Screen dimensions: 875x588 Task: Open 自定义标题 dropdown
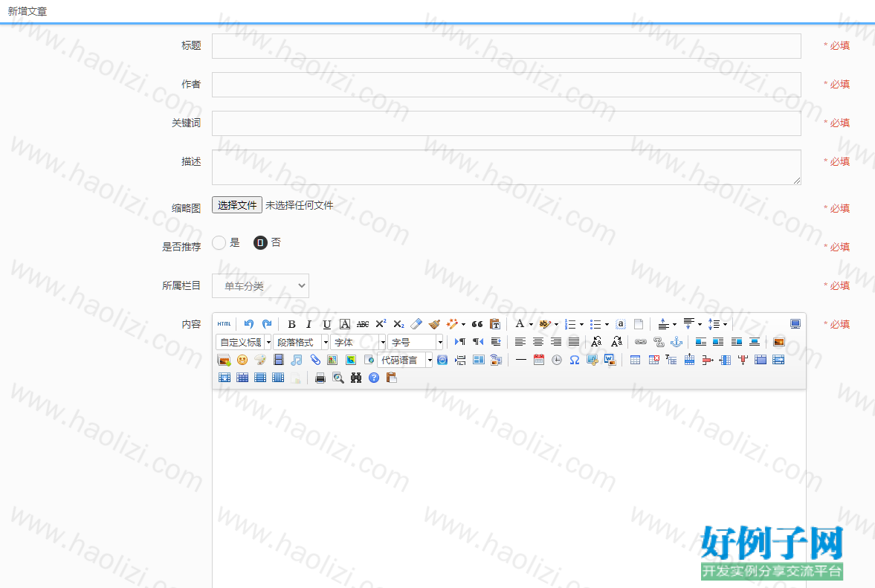coord(244,342)
